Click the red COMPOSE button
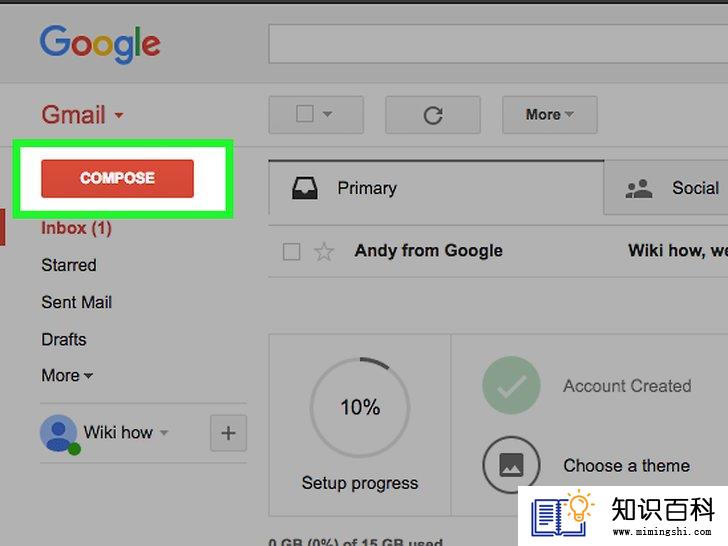Screen dimensions: 728x546 pyautogui.click(x=117, y=178)
